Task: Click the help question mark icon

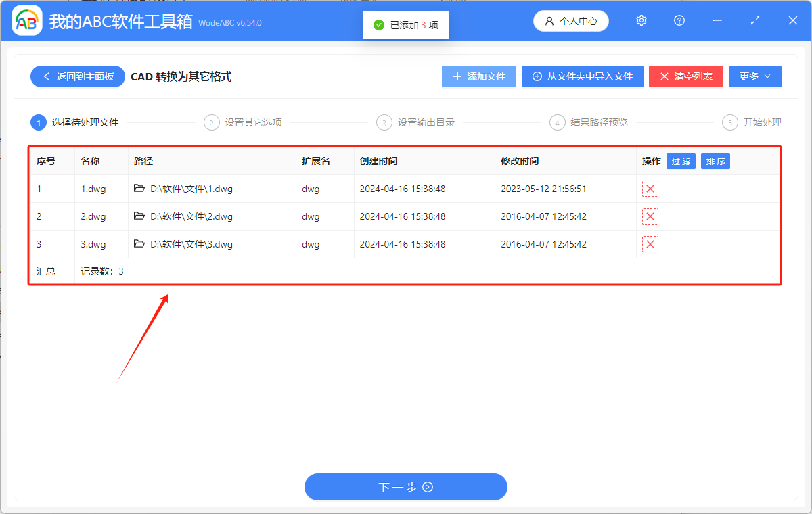Action: 679,20
